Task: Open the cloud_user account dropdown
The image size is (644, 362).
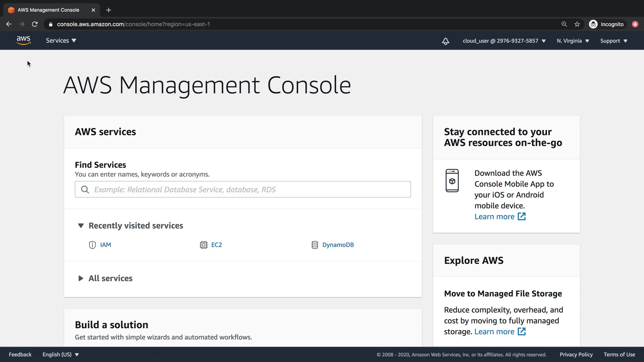Action: [504, 41]
